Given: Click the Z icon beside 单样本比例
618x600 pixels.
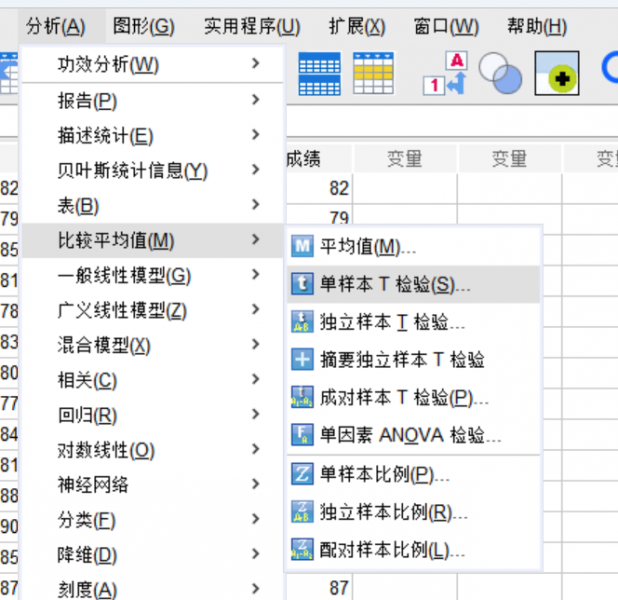Looking at the screenshot, I should [x=302, y=473].
